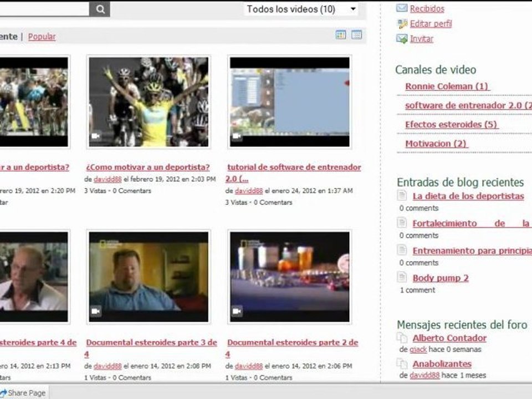Click forum icon beside 'Anabolizantes'

click(402, 364)
